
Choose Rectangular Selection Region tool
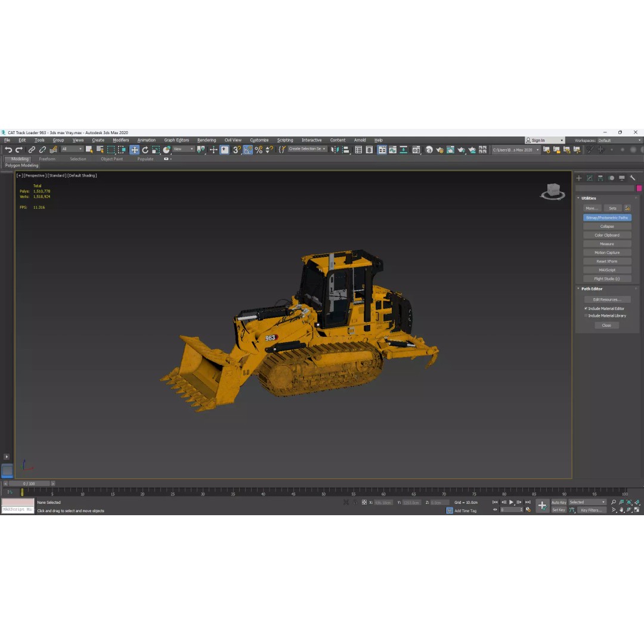click(111, 150)
